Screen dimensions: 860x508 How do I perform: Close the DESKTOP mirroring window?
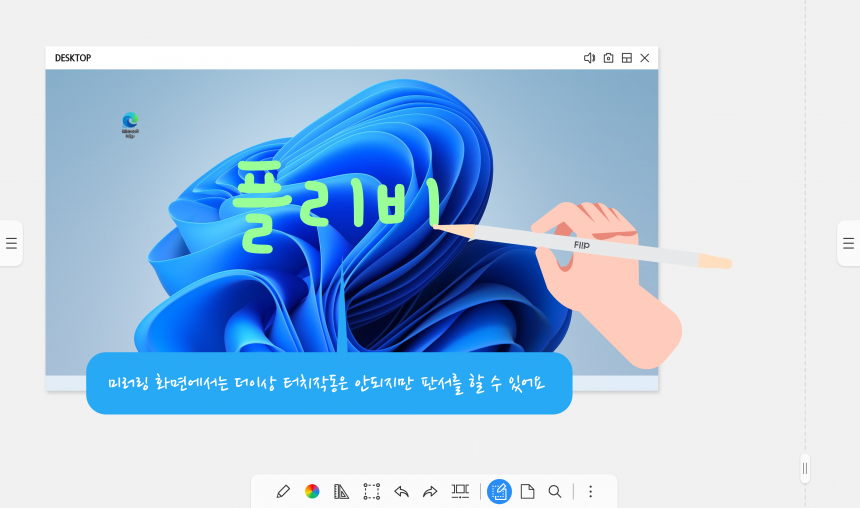pyautogui.click(x=645, y=58)
